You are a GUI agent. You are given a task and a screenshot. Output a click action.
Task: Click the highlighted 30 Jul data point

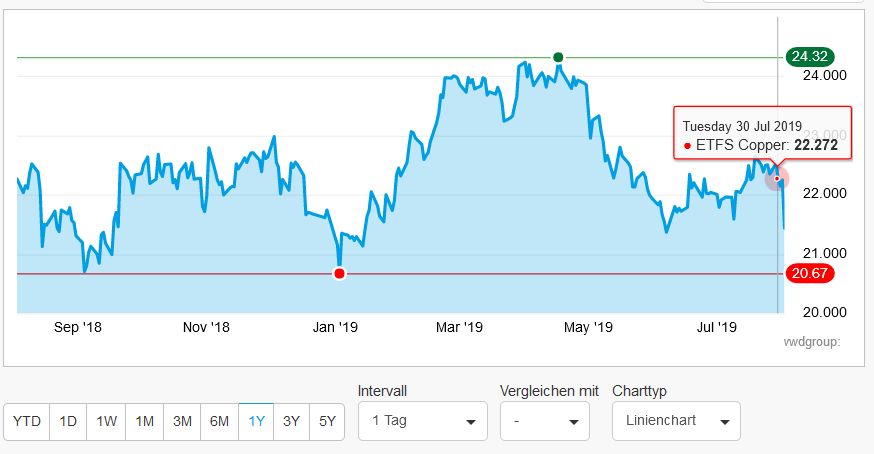pyautogui.click(x=777, y=179)
